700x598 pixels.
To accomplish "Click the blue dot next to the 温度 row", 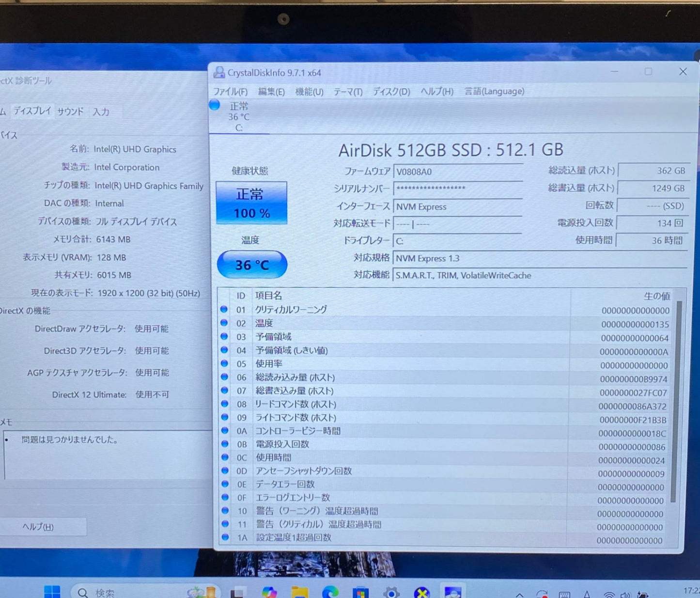I will click(224, 322).
